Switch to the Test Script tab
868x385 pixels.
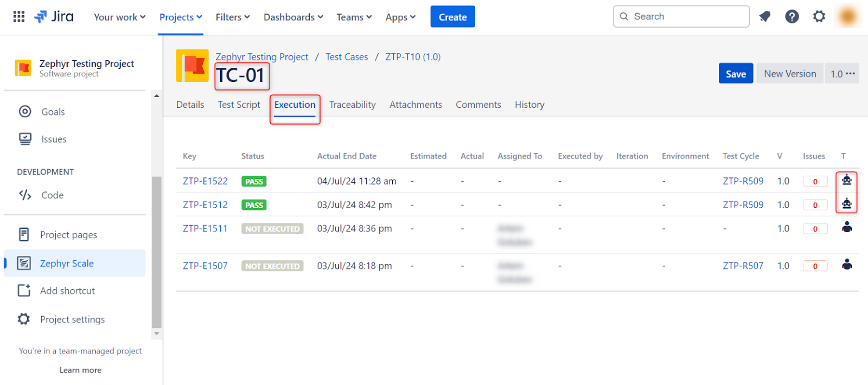[x=239, y=105]
